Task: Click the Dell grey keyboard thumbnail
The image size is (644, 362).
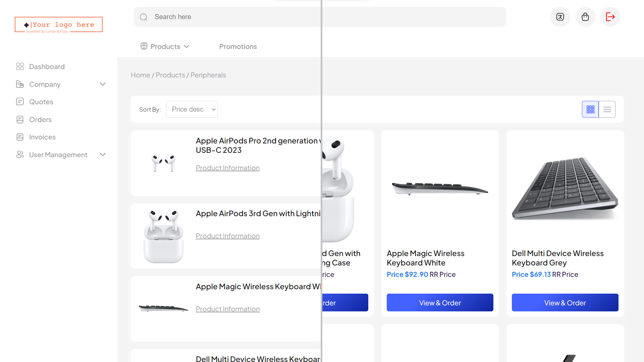Action: [565, 188]
